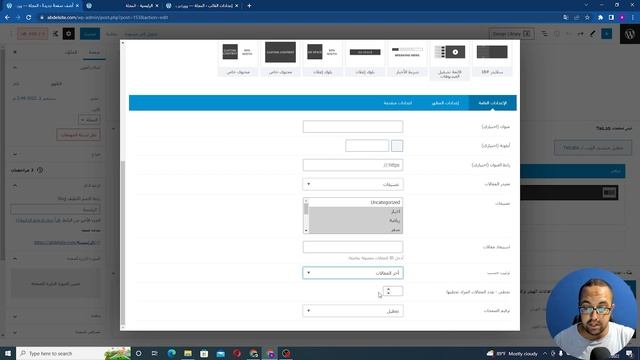
Task: Open the Design Library button
Action: coord(511,34)
